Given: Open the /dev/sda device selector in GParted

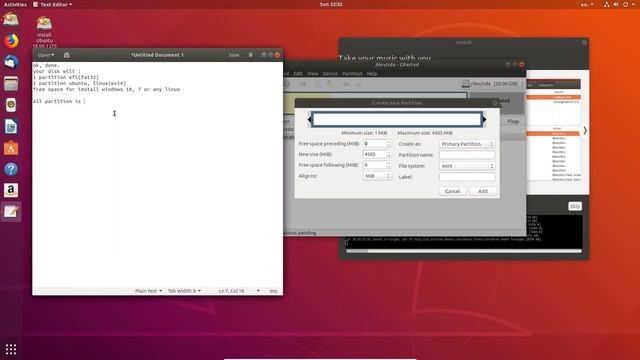Looking at the screenshot, I should pyautogui.click(x=493, y=84).
